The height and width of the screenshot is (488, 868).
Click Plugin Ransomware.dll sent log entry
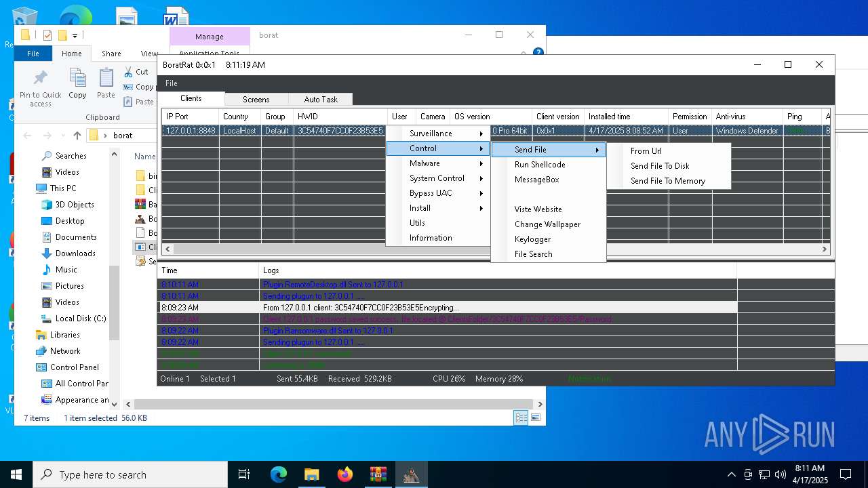[448, 331]
